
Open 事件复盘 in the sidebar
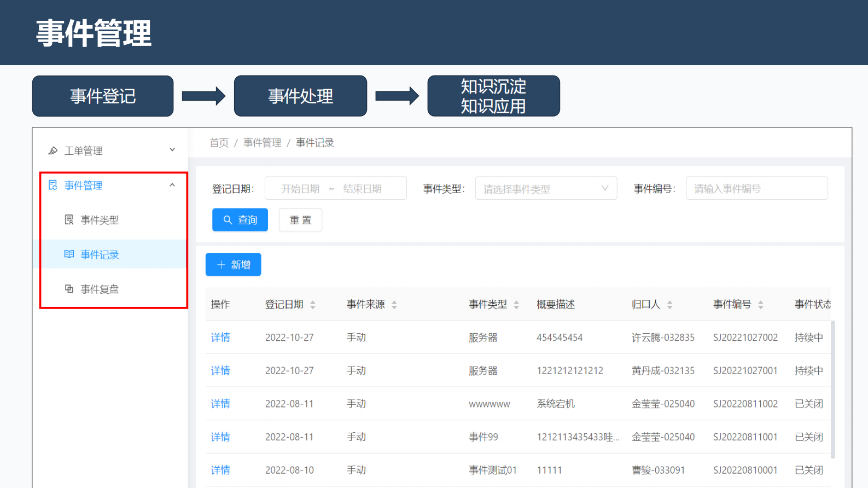[x=100, y=289]
